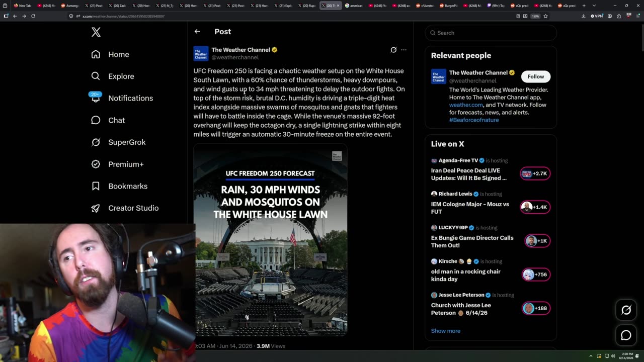Click the X logo in the sidebar
The height and width of the screenshot is (362, 644).
[x=96, y=33]
